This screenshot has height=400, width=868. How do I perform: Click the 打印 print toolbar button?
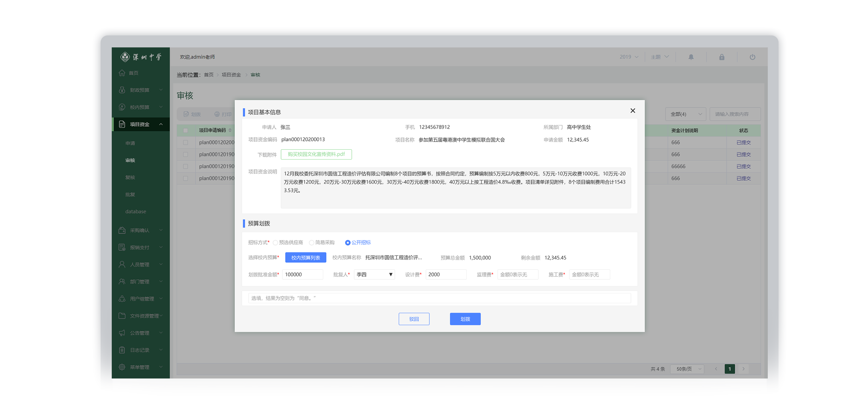223,114
